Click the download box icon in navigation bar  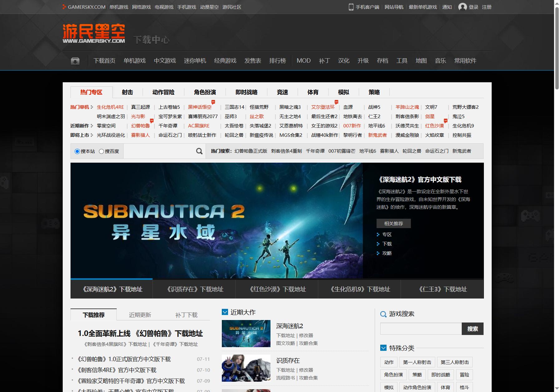tap(75, 61)
